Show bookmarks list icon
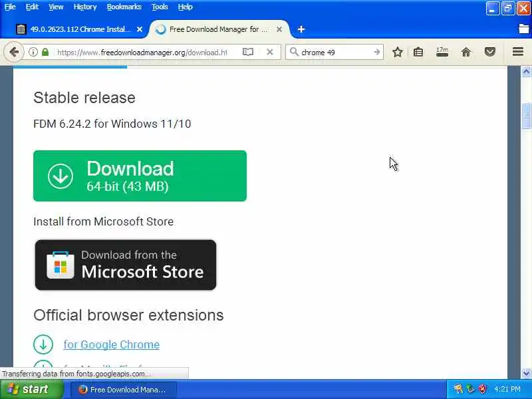The height and width of the screenshot is (399, 532). [x=418, y=53]
